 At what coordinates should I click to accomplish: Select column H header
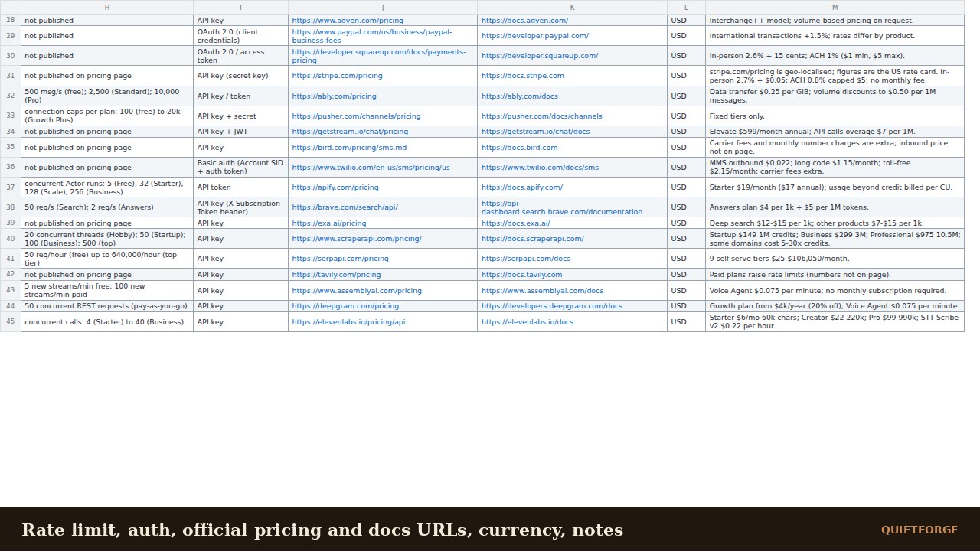click(107, 8)
